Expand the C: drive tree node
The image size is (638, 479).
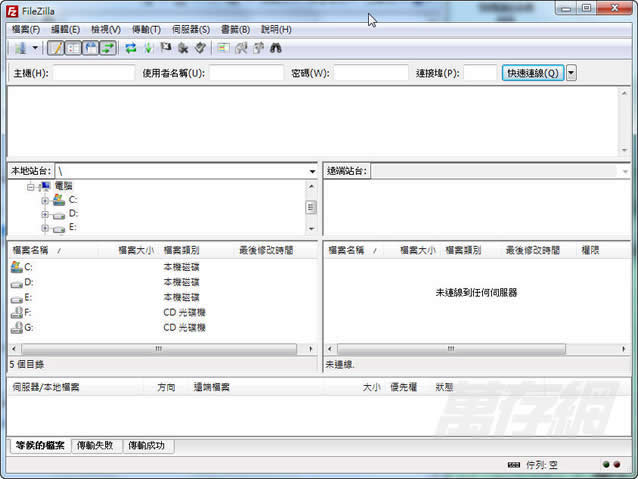point(45,201)
